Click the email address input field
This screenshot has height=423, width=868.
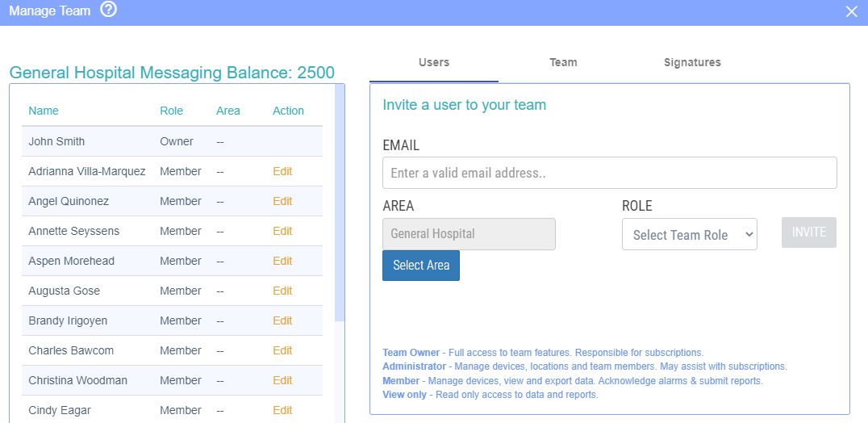tap(609, 173)
